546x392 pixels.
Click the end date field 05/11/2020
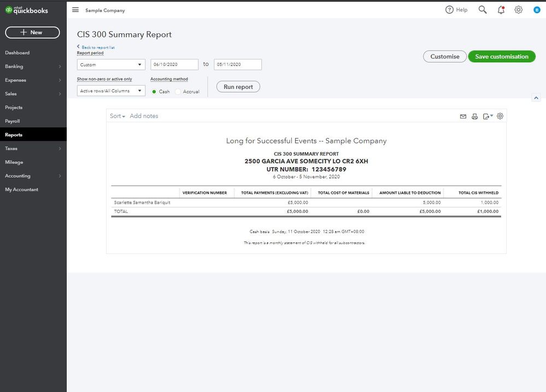coord(238,64)
